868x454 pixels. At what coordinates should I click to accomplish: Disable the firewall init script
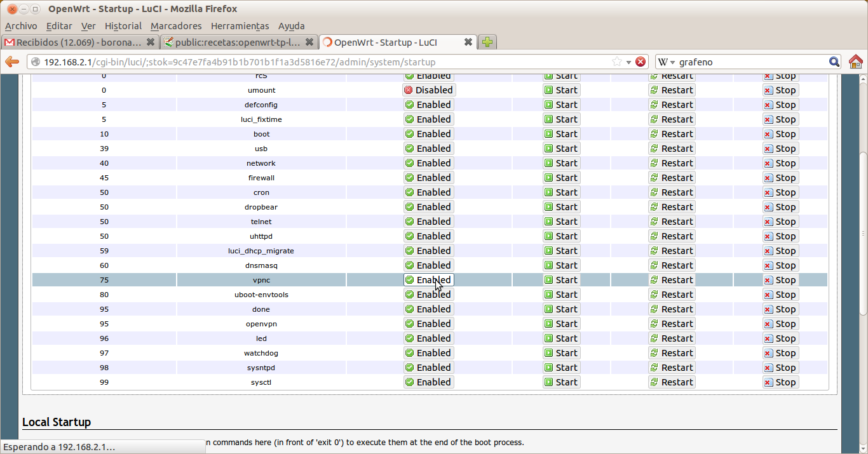click(x=429, y=178)
